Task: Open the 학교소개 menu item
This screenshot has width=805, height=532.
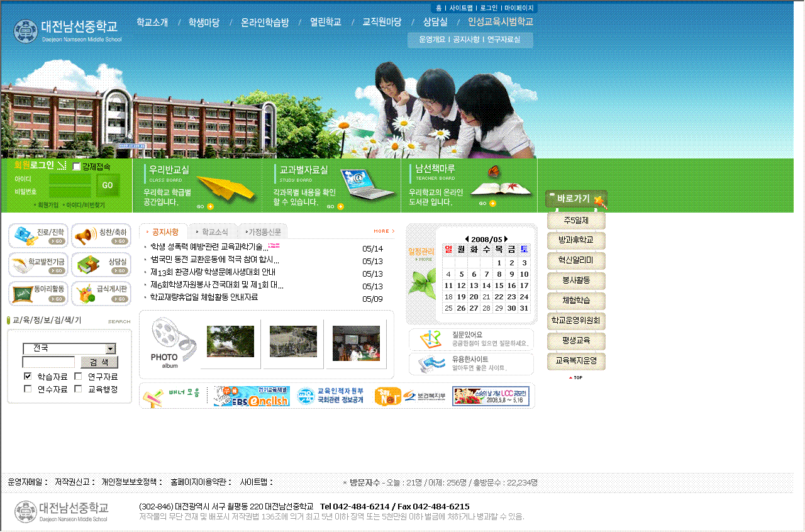Action: pyautogui.click(x=152, y=22)
